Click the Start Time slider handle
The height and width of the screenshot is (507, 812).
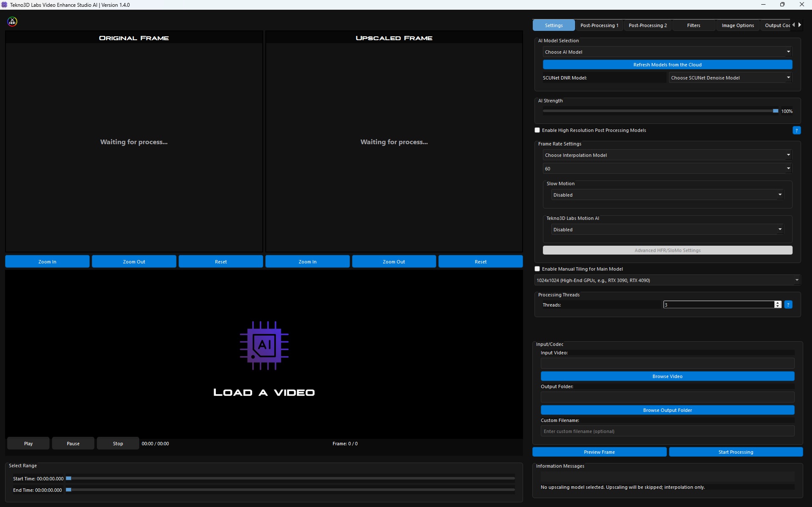pyautogui.click(x=69, y=478)
